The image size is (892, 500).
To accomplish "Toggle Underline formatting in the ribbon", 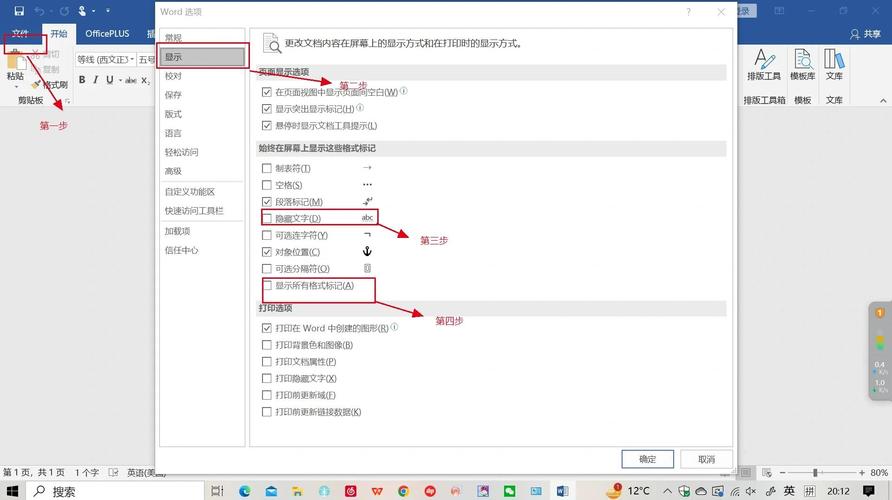I will [109, 80].
